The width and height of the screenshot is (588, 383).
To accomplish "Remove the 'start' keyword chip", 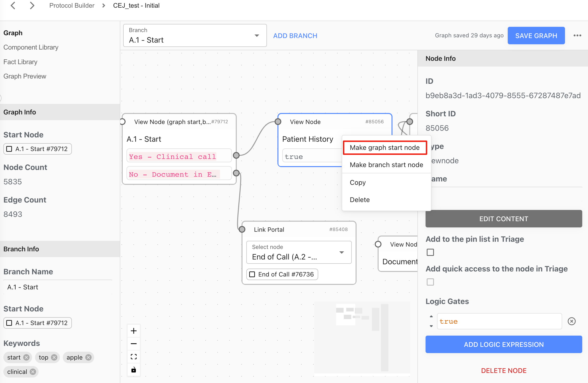I will pos(26,357).
